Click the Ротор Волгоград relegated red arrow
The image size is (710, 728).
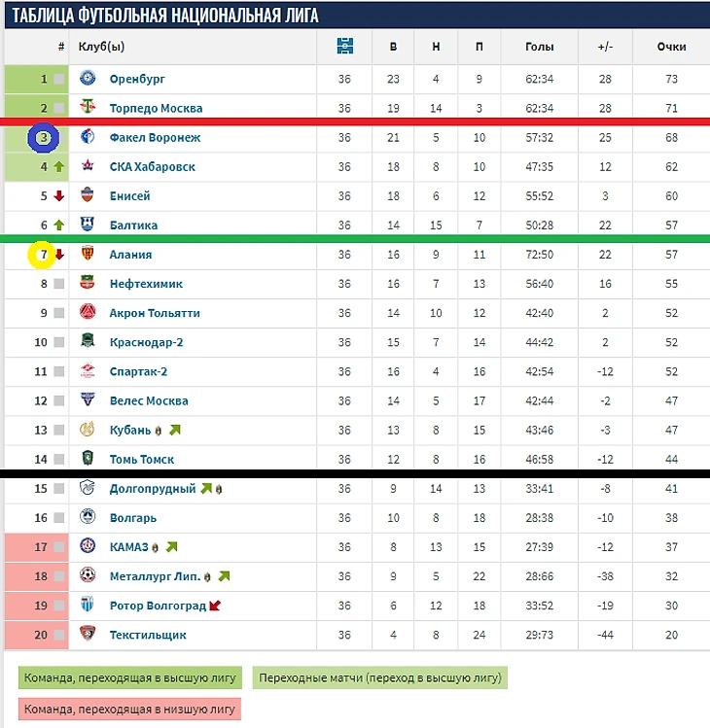[x=215, y=606]
